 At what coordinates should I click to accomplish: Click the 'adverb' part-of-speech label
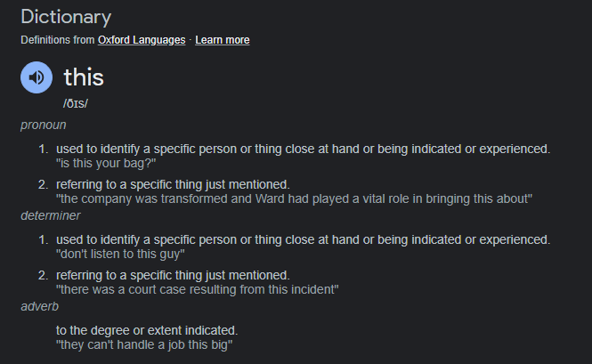pos(40,306)
